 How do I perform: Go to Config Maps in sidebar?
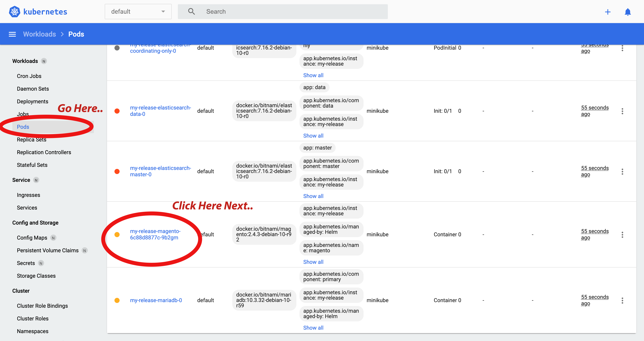pyautogui.click(x=32, y=238)
